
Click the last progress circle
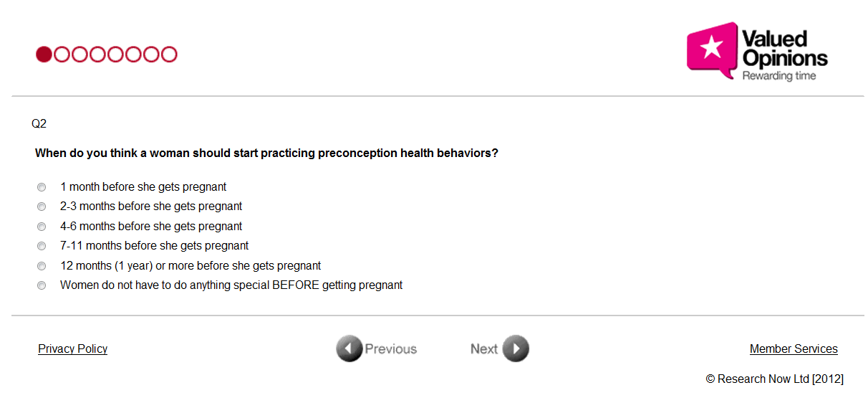[169, 54]
